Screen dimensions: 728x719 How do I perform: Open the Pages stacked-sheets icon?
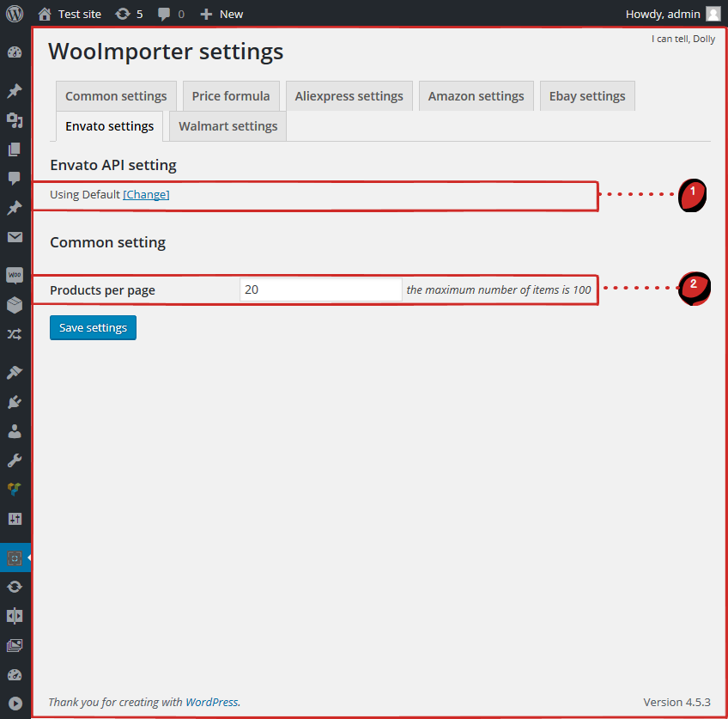(15, 149)
